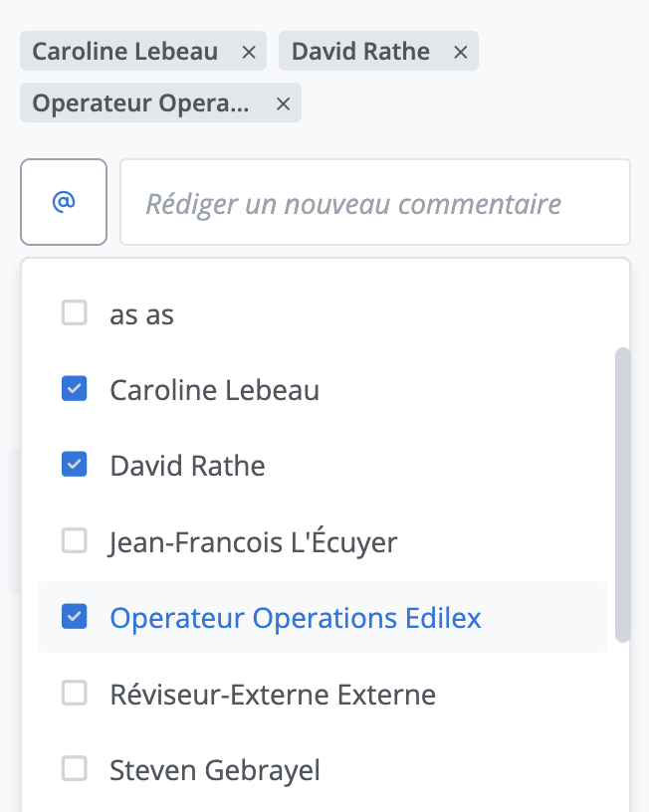The image size is (649, 812).
Task: Uncheck the Caroline Lebeau checkbox
Action: [75, 389]
